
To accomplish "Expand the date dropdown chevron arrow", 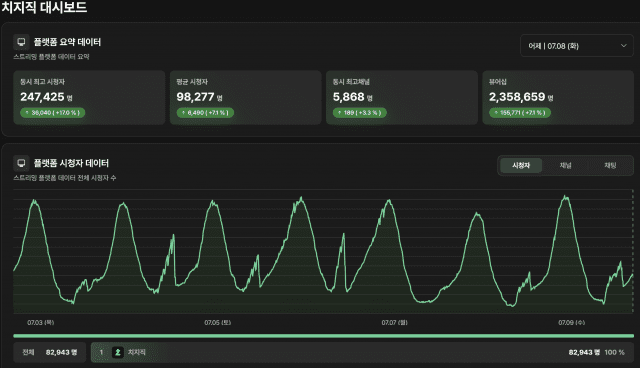I will click(623, 46).
